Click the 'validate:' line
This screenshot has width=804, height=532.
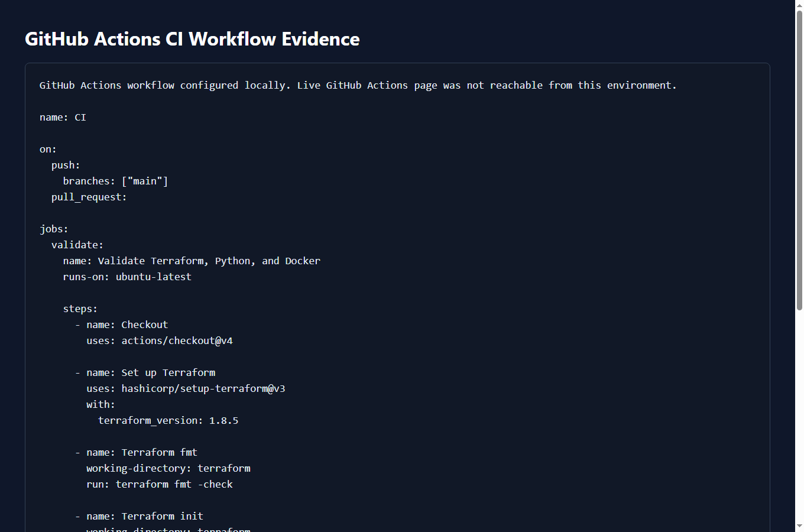77,245
